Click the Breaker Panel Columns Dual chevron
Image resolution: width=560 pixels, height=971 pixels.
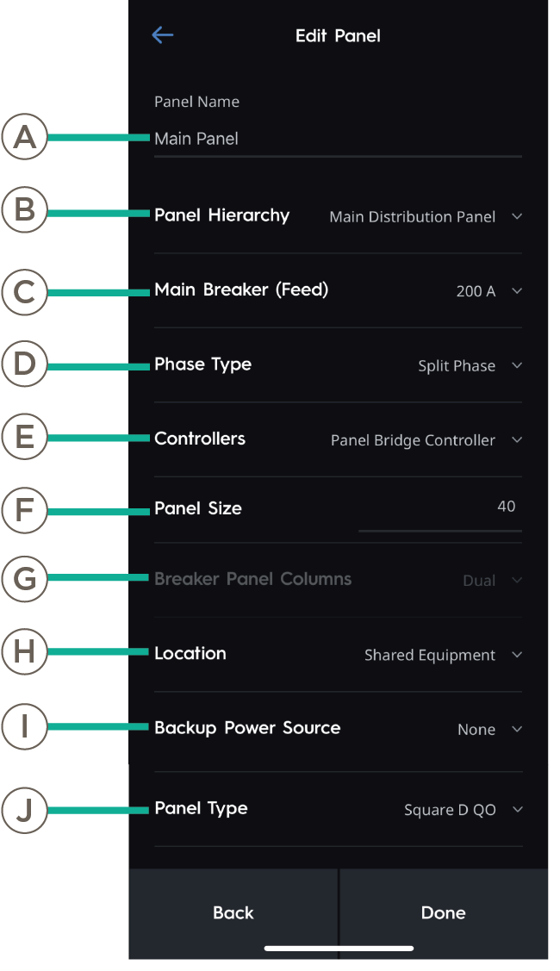[x=516, y=581]
